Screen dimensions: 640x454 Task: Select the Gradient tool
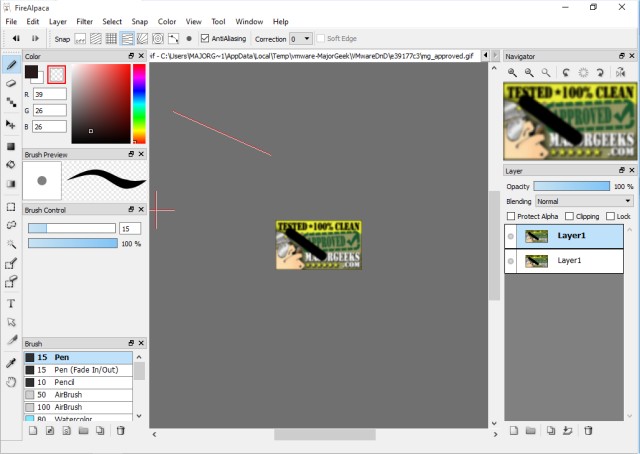(11, 184)
